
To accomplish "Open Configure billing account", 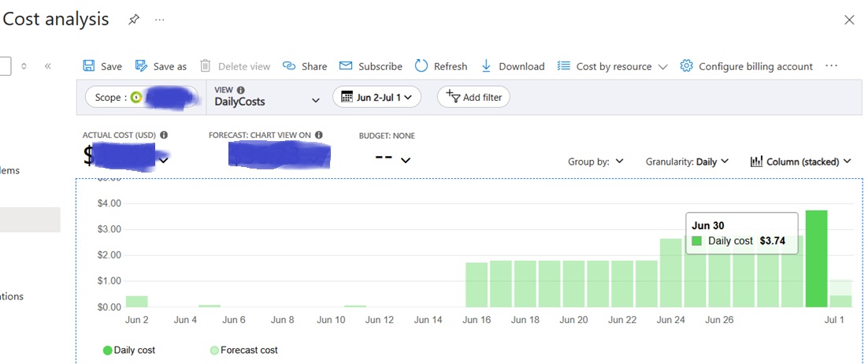I will pyautogui.click(x=747, y=66).
